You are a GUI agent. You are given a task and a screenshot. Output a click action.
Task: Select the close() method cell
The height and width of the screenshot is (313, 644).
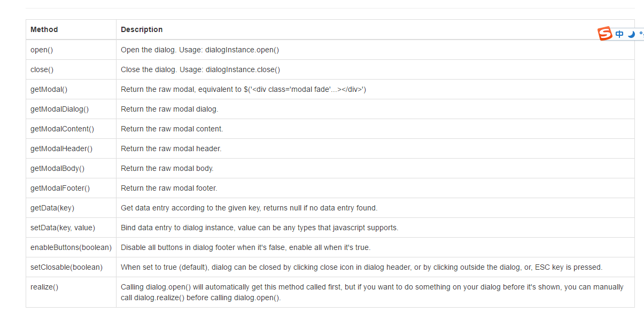coord(71,69)
